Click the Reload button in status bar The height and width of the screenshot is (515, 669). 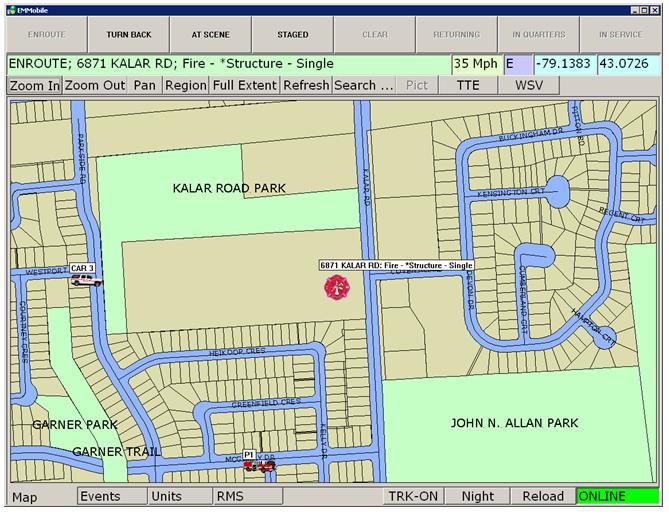point(542,496)
